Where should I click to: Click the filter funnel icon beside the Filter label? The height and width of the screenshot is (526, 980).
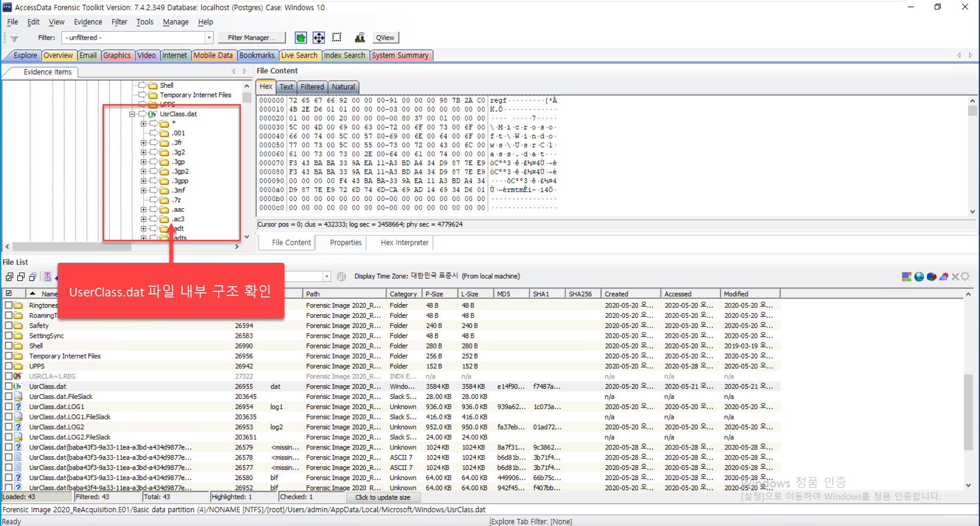click(x=14, y=38)
